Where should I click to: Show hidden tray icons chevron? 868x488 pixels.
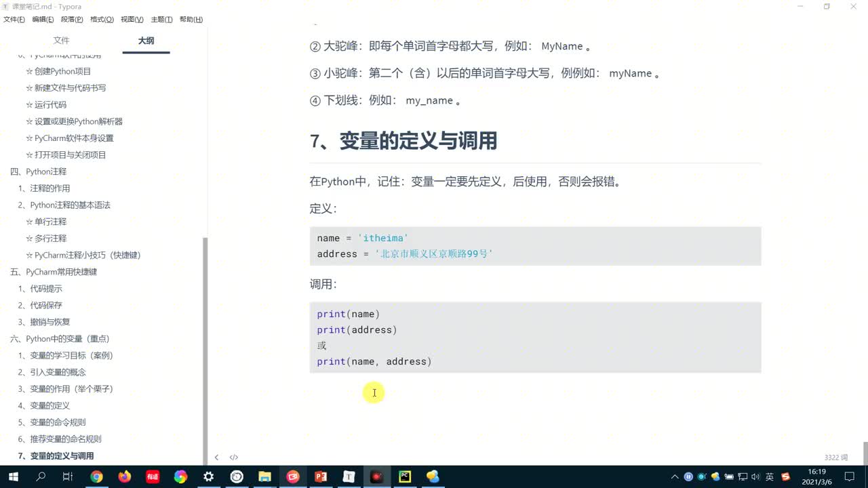click(675, 476)
